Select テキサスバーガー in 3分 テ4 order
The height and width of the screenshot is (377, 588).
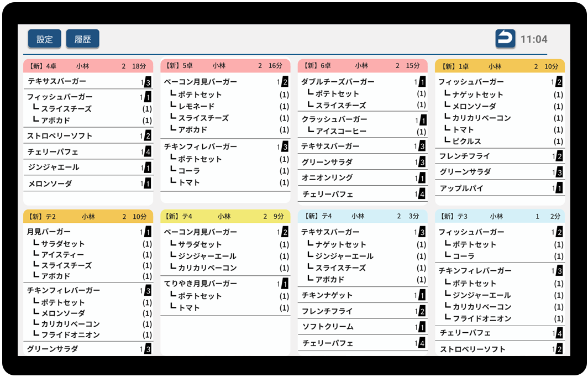click(363, 232)
